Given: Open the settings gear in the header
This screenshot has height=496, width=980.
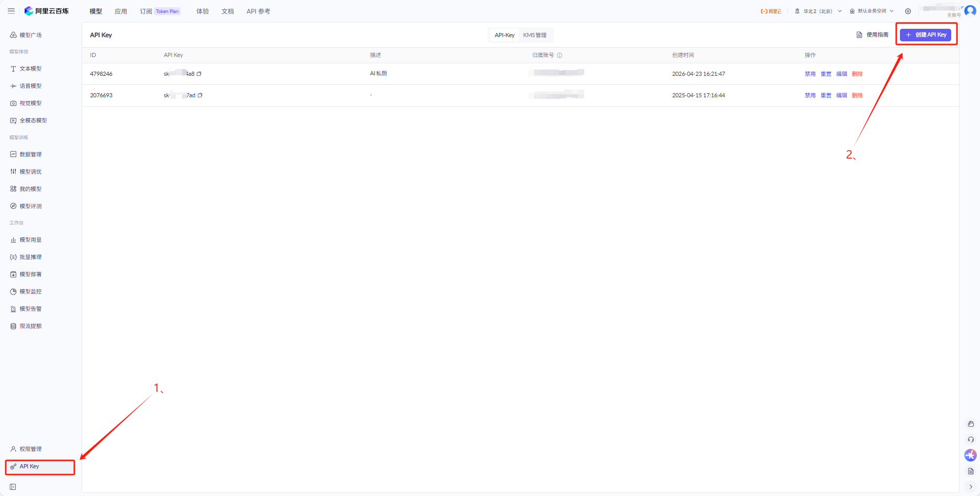Looking at the screenshot, I should click(x=908, y=11).
